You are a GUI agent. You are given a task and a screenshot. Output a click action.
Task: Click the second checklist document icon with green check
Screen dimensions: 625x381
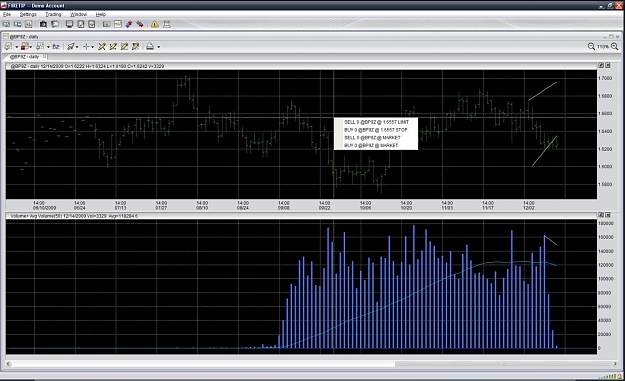tap(92, 24)
